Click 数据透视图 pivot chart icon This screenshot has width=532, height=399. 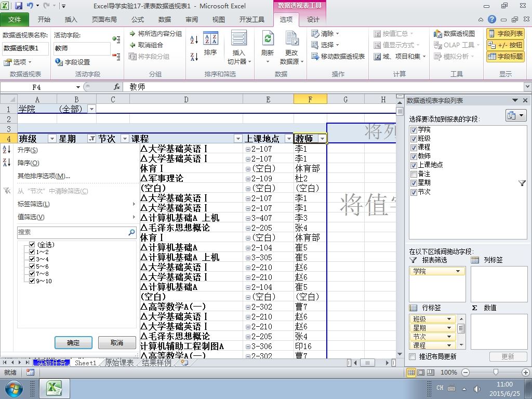click(x=454, y=34)
